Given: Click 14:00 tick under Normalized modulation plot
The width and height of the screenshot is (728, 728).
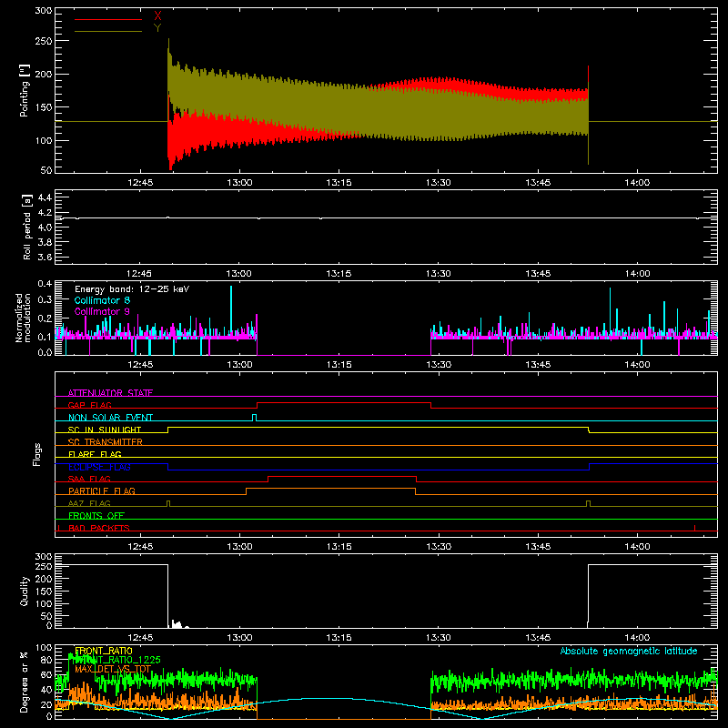Looking at the screenshot, I should point(637,365).
